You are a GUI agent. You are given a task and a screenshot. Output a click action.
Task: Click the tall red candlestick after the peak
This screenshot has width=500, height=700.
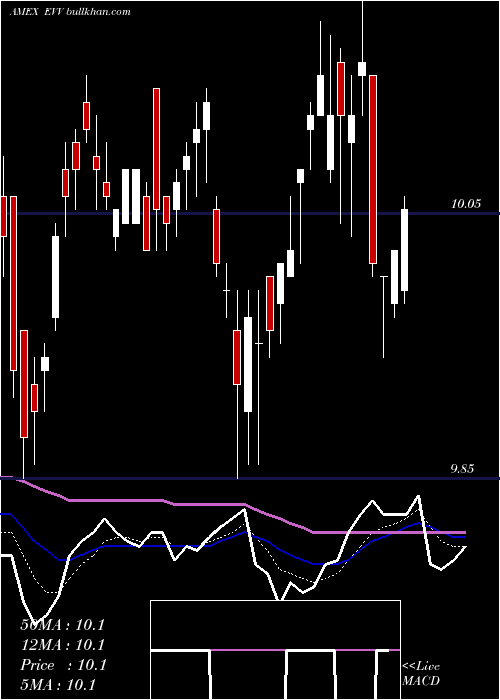coord(373,169)
